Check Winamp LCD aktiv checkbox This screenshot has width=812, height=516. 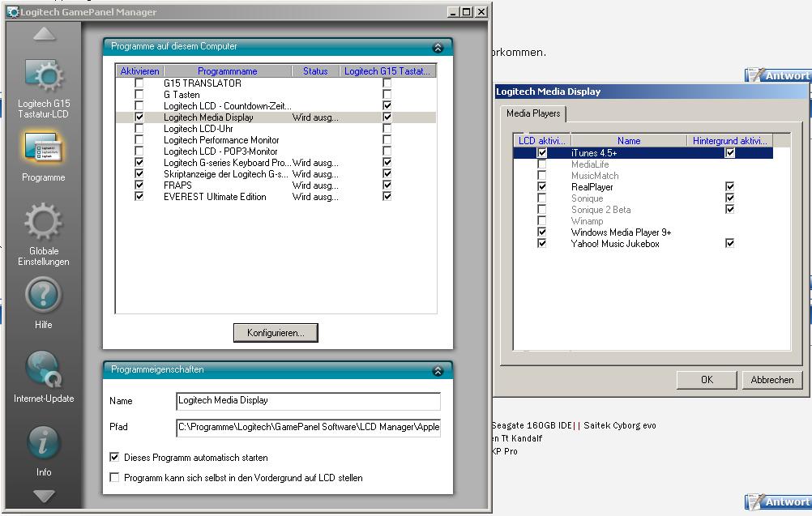point(541,220)
